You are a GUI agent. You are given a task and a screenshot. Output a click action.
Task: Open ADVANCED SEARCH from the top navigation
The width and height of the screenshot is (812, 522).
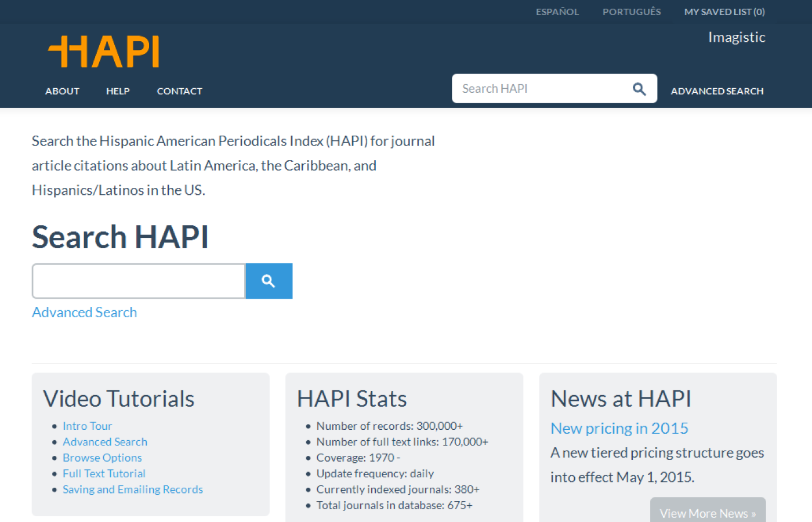point(717,91)
